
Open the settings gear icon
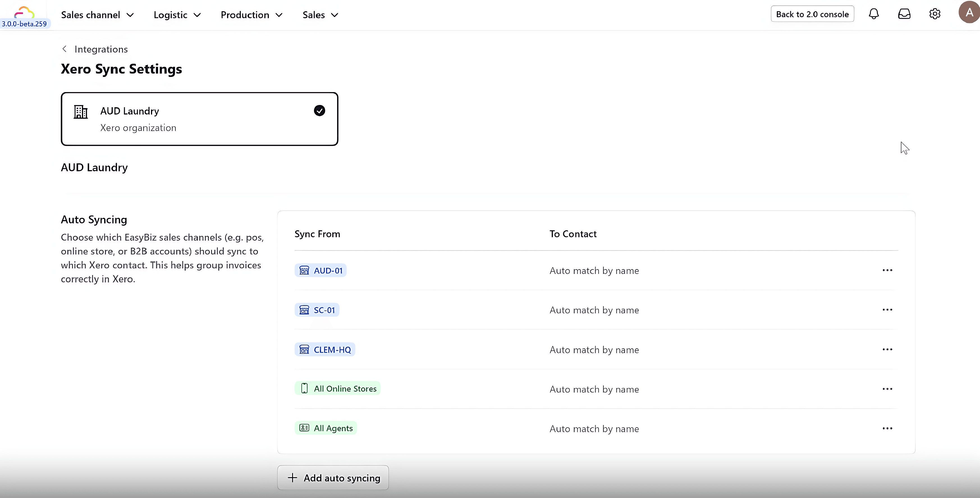[x=935, y=14]
